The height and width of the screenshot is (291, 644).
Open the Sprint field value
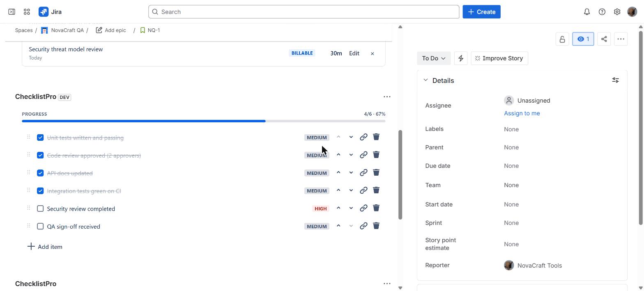click(x=511, y=223)
